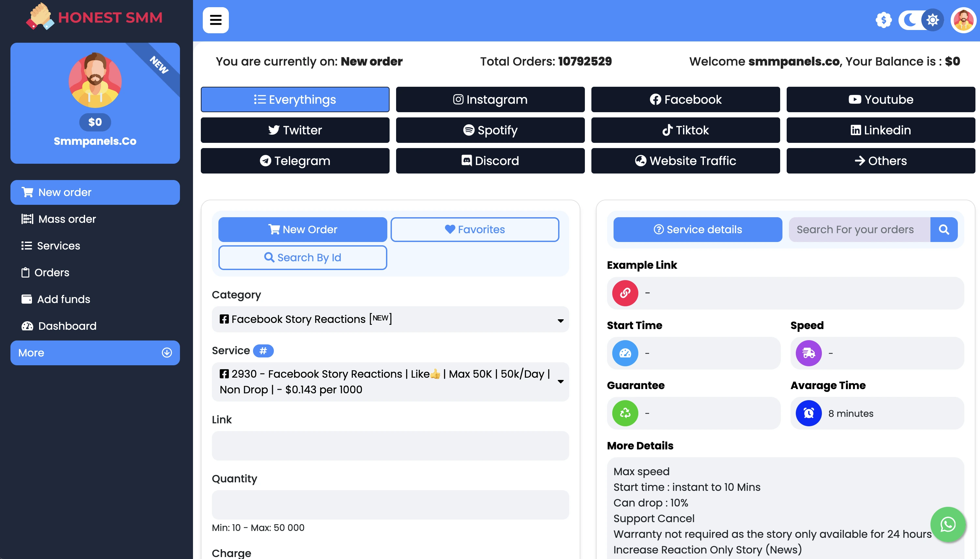Filter services by Tiktok
This screenshot has height=559, width=980.
[x=686, y=130]
